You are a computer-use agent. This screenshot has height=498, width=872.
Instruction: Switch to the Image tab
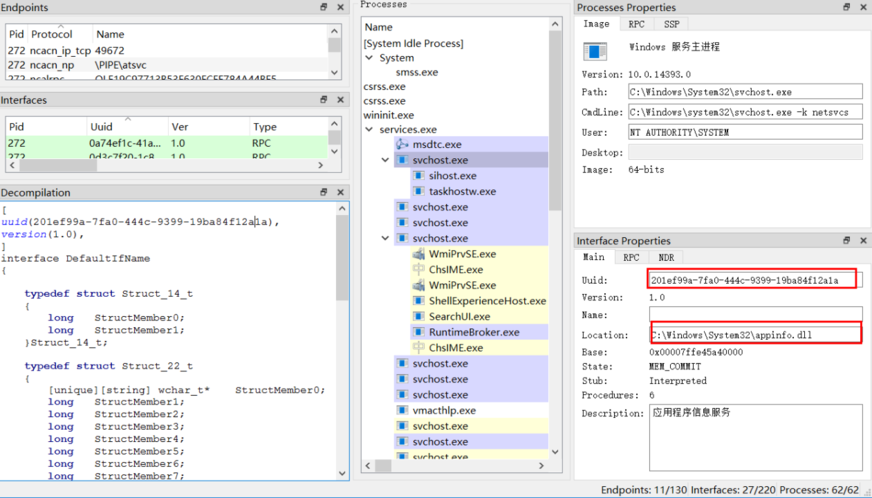coord(596,24)
